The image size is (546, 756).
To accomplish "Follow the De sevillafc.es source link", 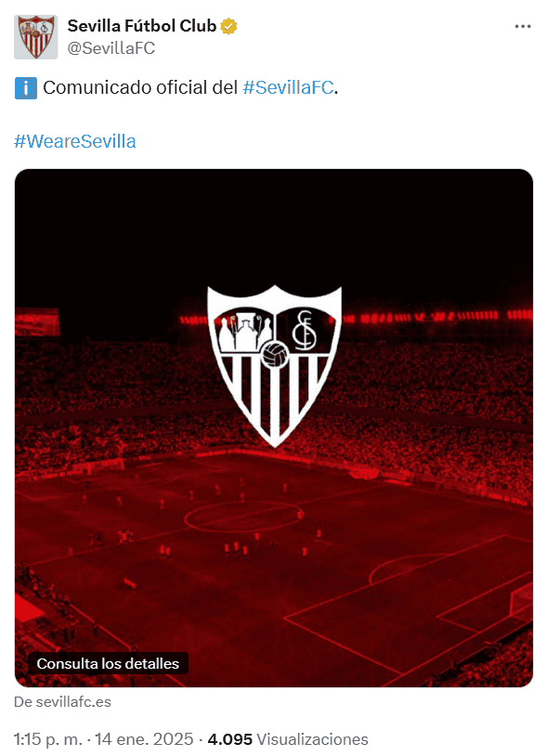I will click(62, 701).
